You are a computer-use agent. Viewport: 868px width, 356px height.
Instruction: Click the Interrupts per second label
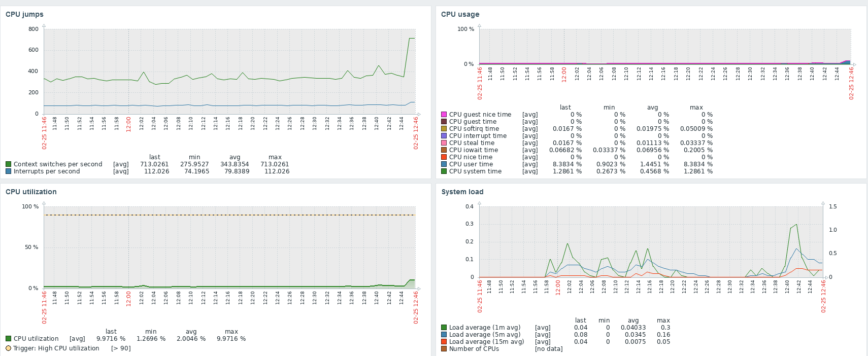(x=47, y=171)
